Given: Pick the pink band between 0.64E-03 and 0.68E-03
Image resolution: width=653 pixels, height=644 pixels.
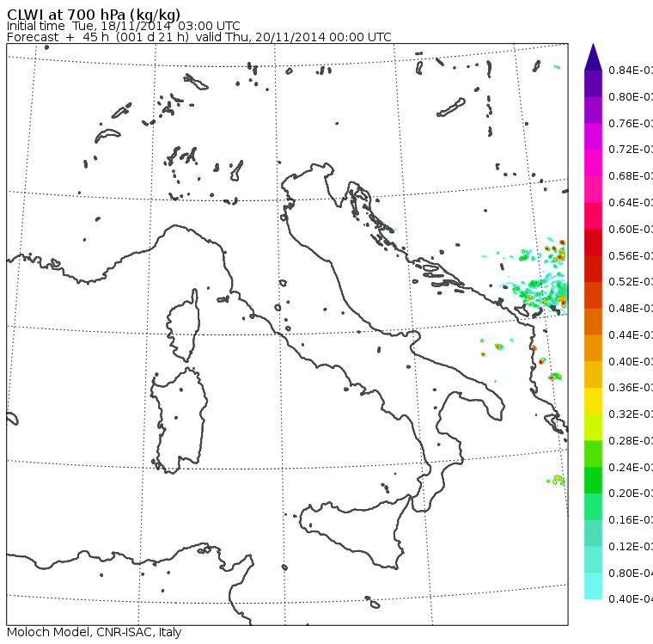Looking at the screenshot, I should 593,189.
